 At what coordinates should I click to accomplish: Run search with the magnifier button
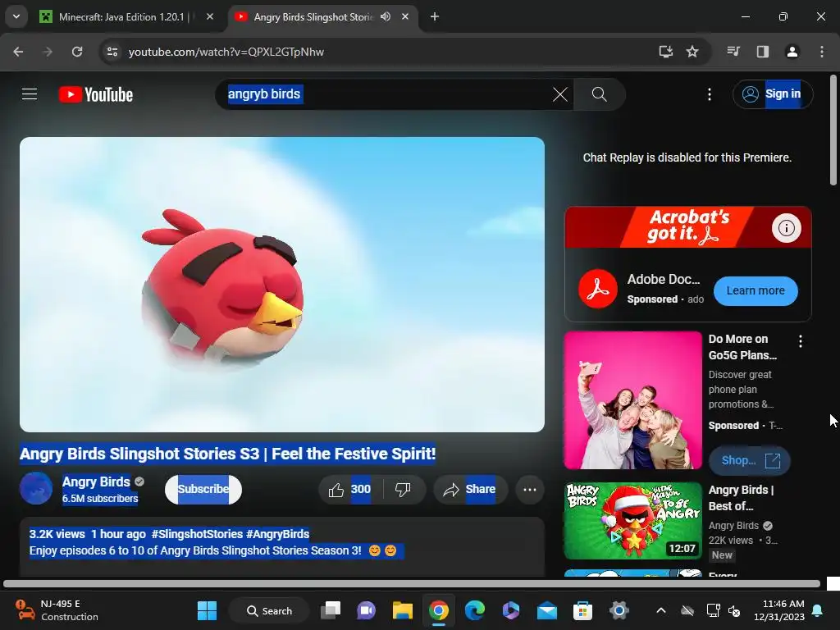(599, 95)
